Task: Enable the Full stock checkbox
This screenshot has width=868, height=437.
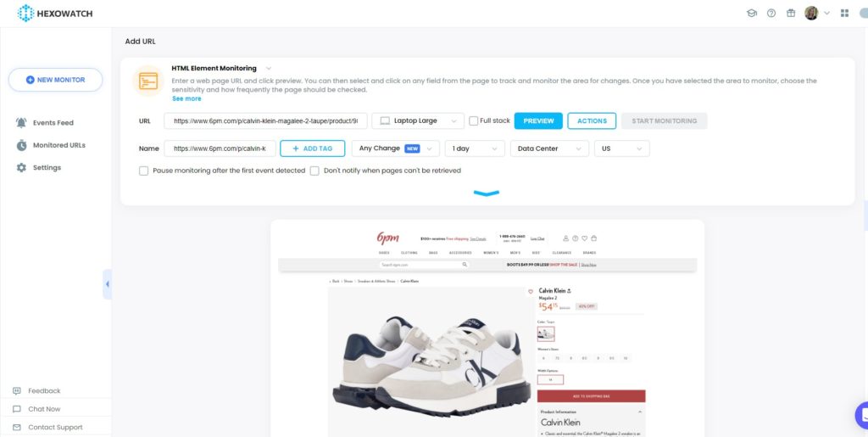Action: click(473, 120)
